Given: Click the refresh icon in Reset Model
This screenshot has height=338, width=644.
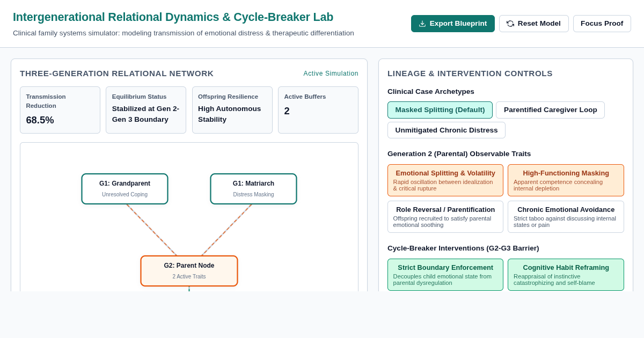Looking at the screenshot, I should [x=510, y=24].
